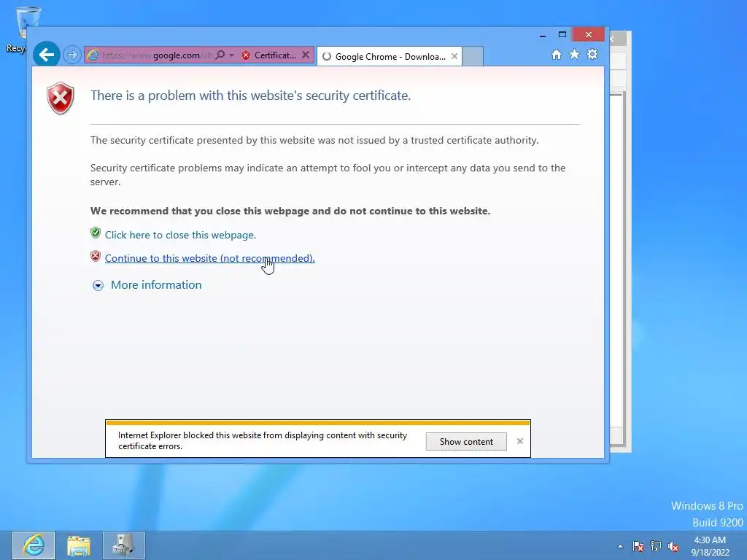Open the taskbar clock showing 4:30 AM

pos(710,545)
